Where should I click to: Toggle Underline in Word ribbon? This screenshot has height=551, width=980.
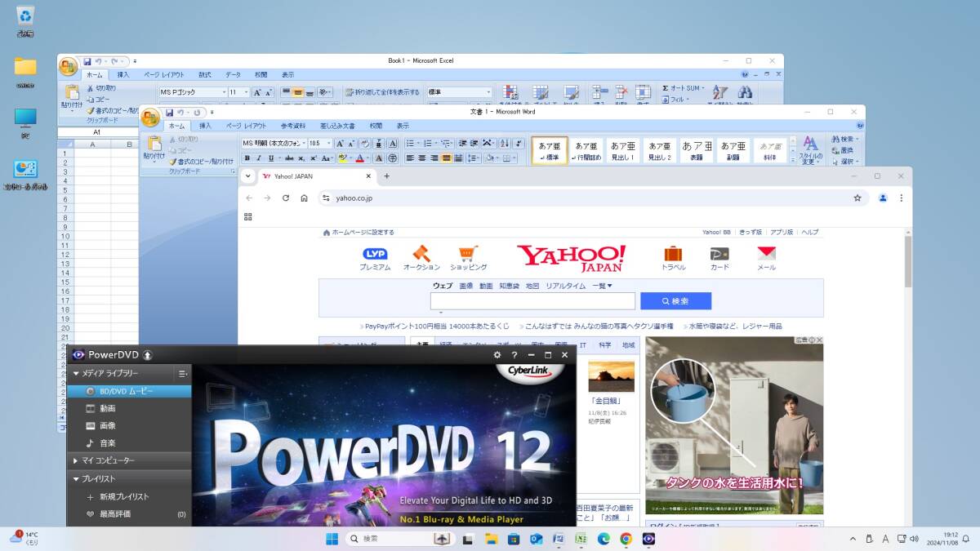coord(270,158)
